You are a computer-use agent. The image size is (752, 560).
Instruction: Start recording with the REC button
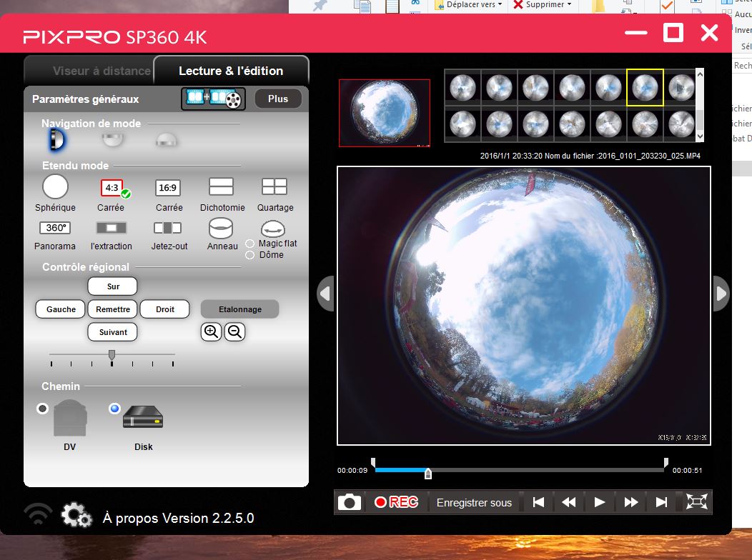(396, 502)
